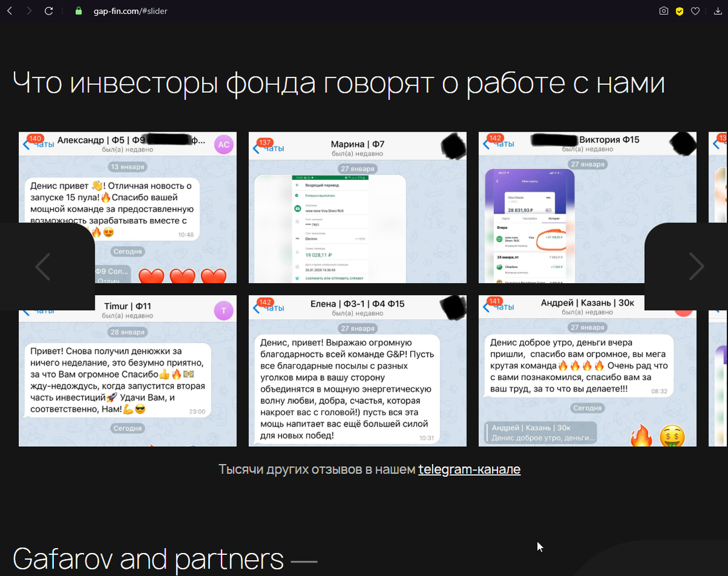
Task: Open the downloads icon in browser toolbar
Action: click(x=718, y=11)
